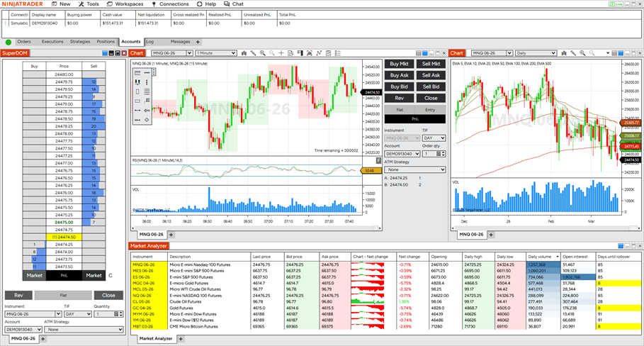The image size is (644, 346).
Task: Click SuperDOM Close button
Action: click(108, 295)
